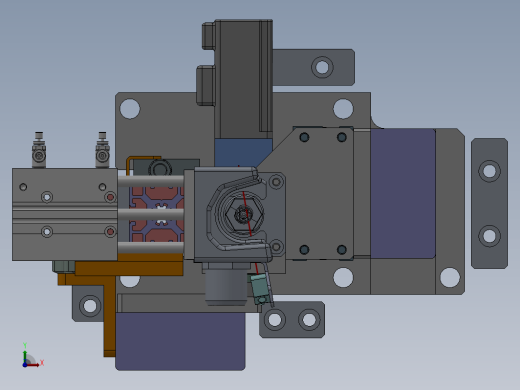Click the red X axis label

point(42,362)
